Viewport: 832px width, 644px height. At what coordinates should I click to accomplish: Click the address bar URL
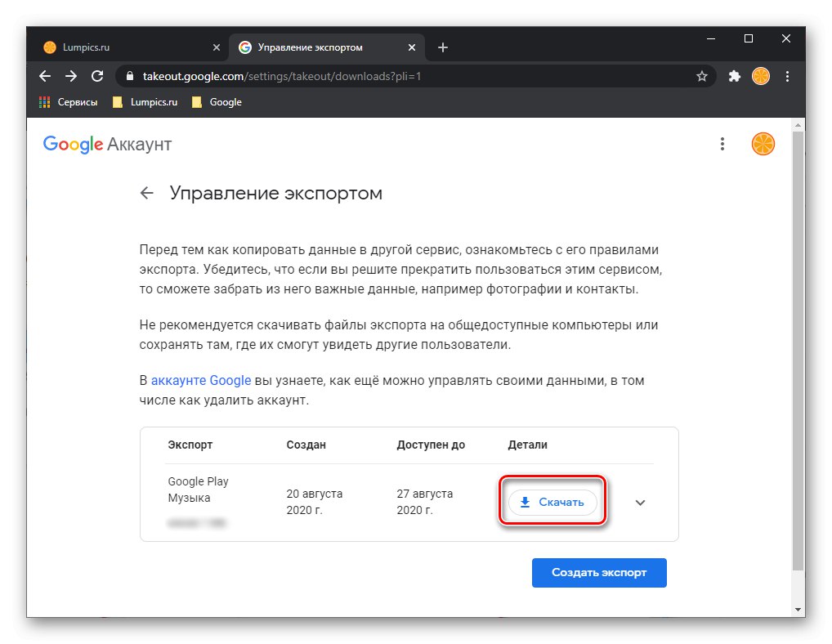coord(282,76)
